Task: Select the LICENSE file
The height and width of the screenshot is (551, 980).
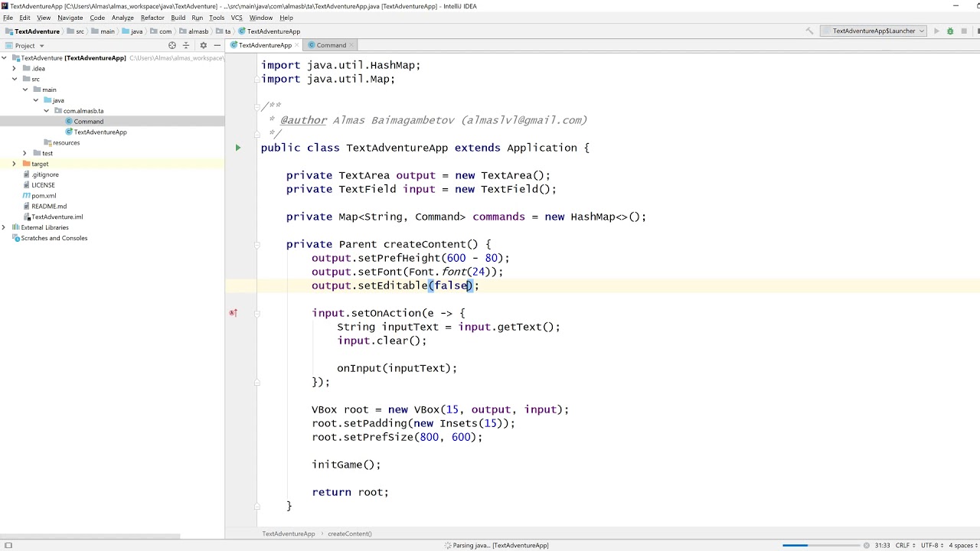Action: (43, 185)
